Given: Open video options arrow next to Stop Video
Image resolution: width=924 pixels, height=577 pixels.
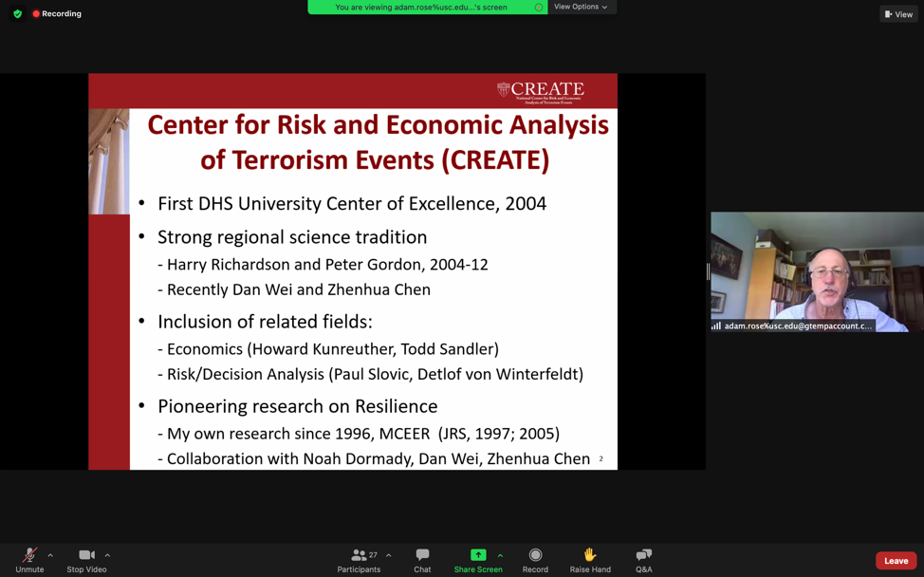Looking at the screenshot, I should click(x=107, y=555).
